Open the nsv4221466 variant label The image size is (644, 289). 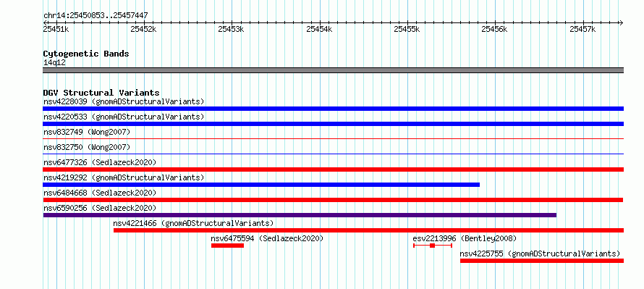click(x=193, y=223)
